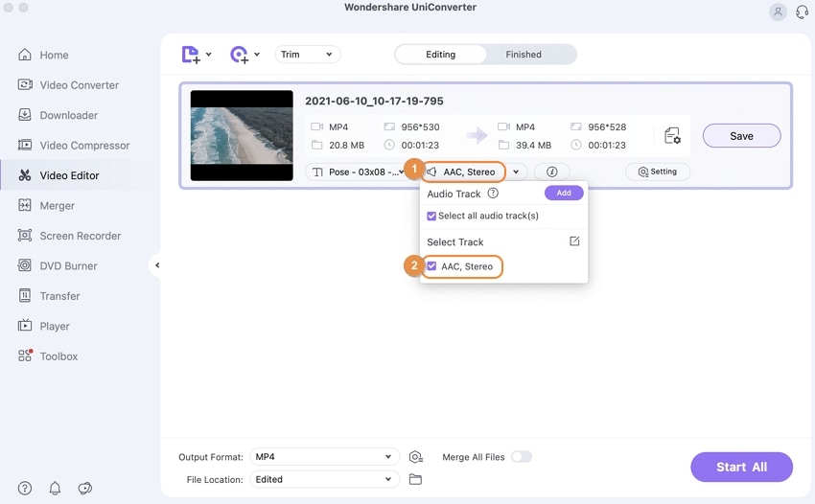Click the source resolution 956*530 text

tap(421, 127)
